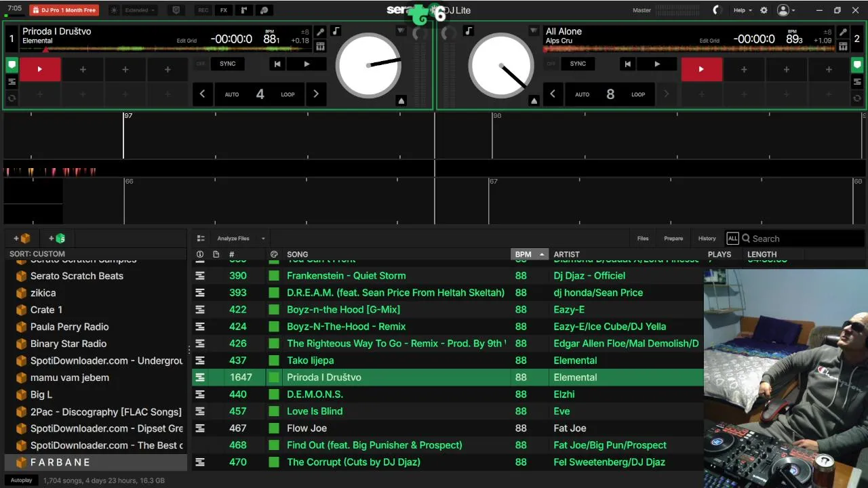Image resolution: width=868 pixels, height=488 pixels.
Task: Click the icon right of the sampler button
Action: (264, 10)
